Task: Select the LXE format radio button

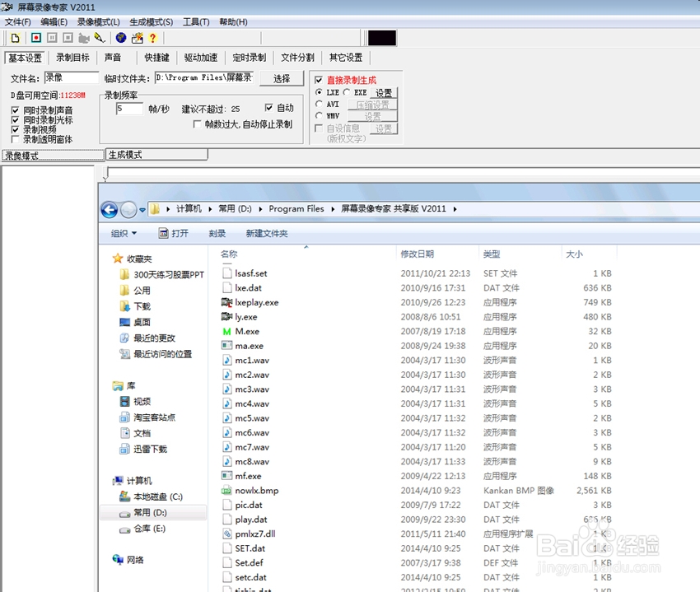Action: (319, 92)
